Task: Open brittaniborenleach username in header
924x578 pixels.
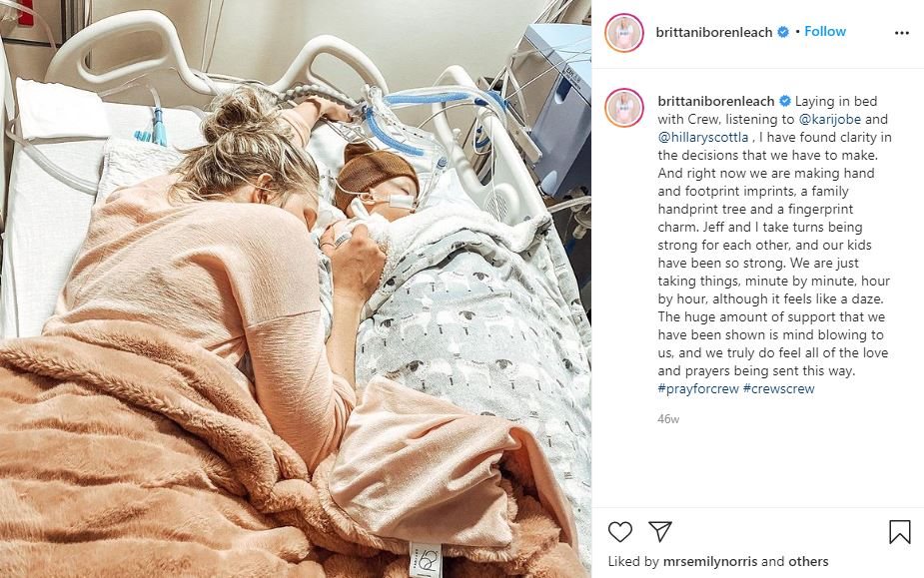Action: click(713, 32)
